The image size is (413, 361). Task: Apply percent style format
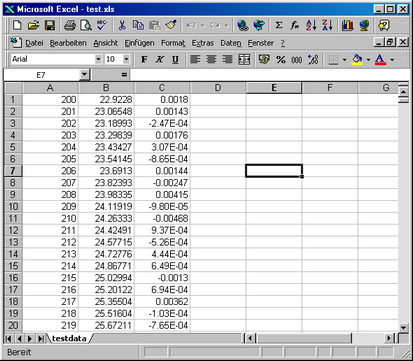(281, 60)
